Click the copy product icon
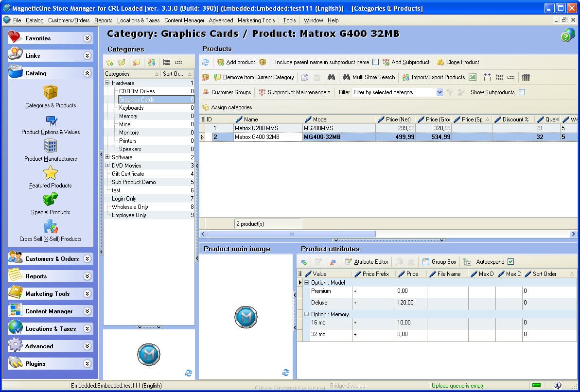Viewport: 580px width, 392px height. click(x=305, y=77)
